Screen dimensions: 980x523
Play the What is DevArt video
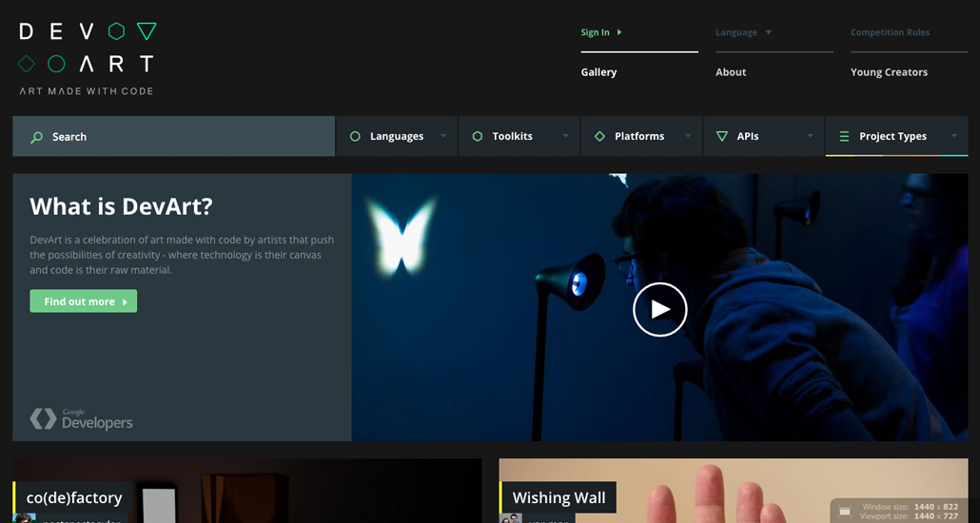pyautogui.click(x=660, y=309)
